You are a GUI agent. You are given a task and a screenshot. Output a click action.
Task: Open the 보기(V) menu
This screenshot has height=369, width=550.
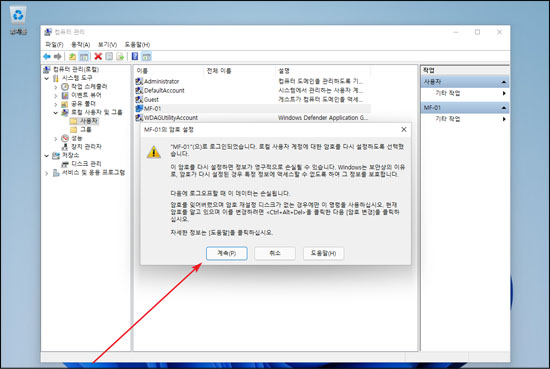tap(107, 45)
